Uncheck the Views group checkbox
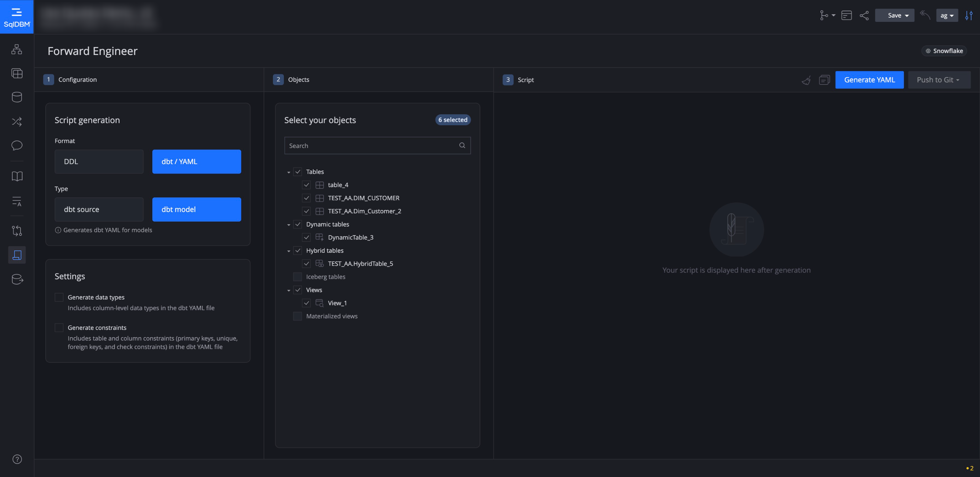 point(297,290)
